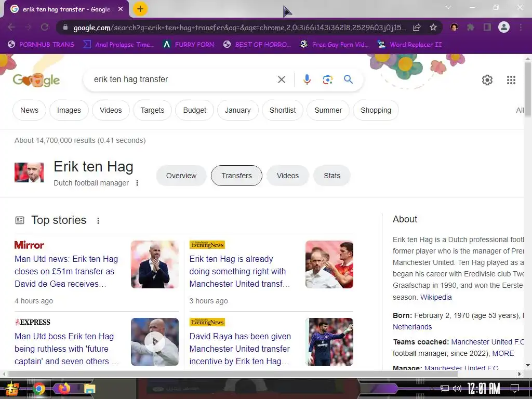Open Mirror story about £51m transfer

click(x=66, y=271)
